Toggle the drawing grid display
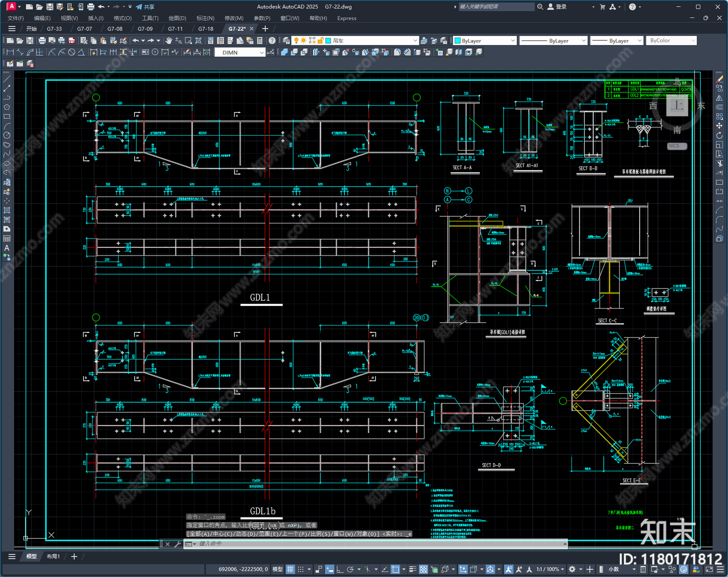The height and width of the screenshot is (577, 728). 290,569
